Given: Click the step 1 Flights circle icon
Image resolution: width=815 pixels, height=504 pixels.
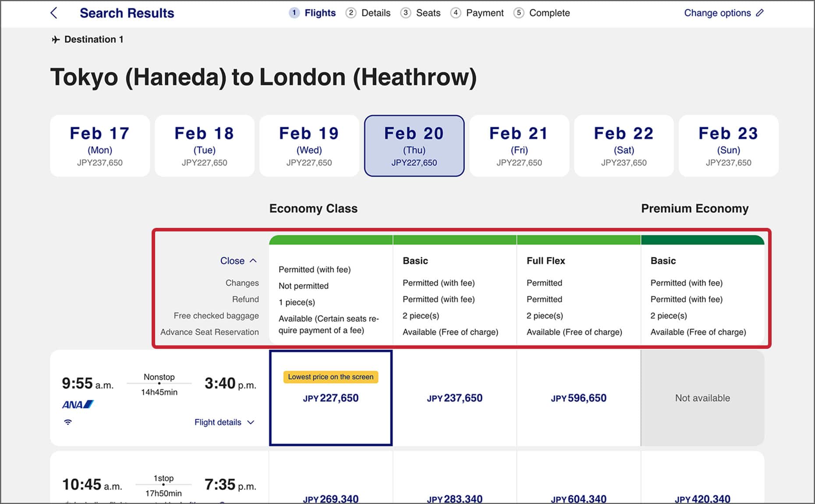Looking at the screenshot, I should click(294, 13).
